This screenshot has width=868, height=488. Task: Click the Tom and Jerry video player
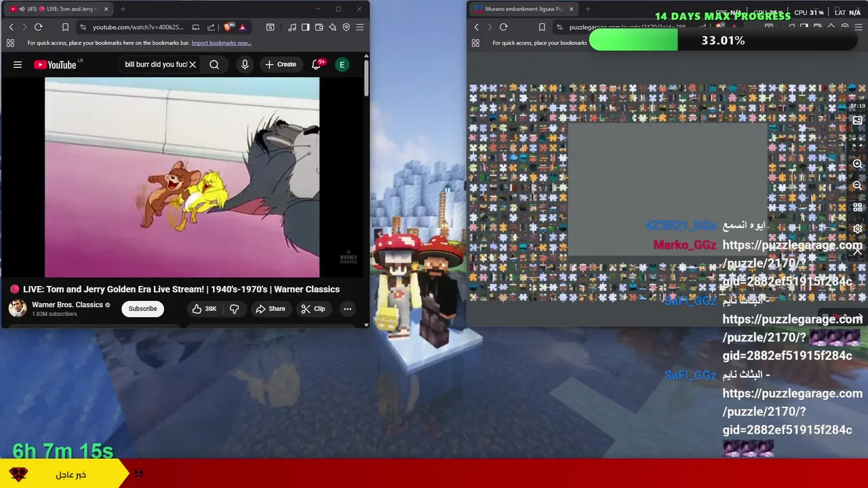pos(182,177)
